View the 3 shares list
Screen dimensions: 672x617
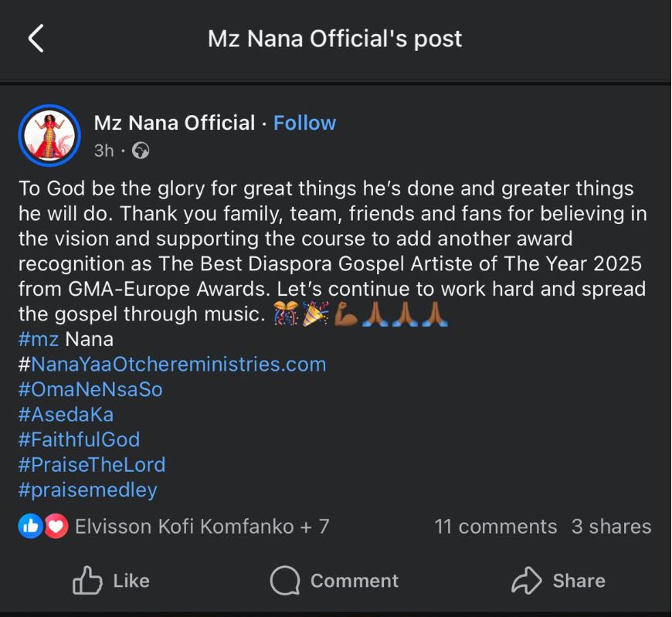(x=611, y=527)
